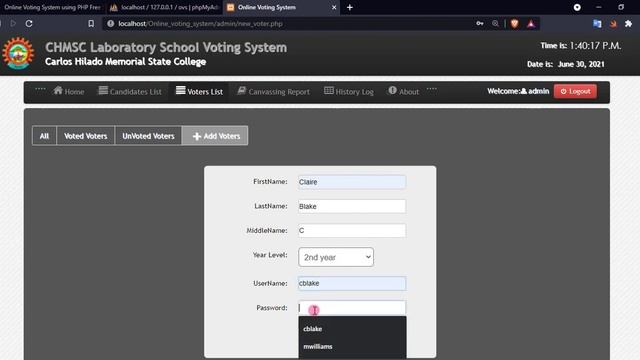Show Voted Voters list

click(86, 136)
